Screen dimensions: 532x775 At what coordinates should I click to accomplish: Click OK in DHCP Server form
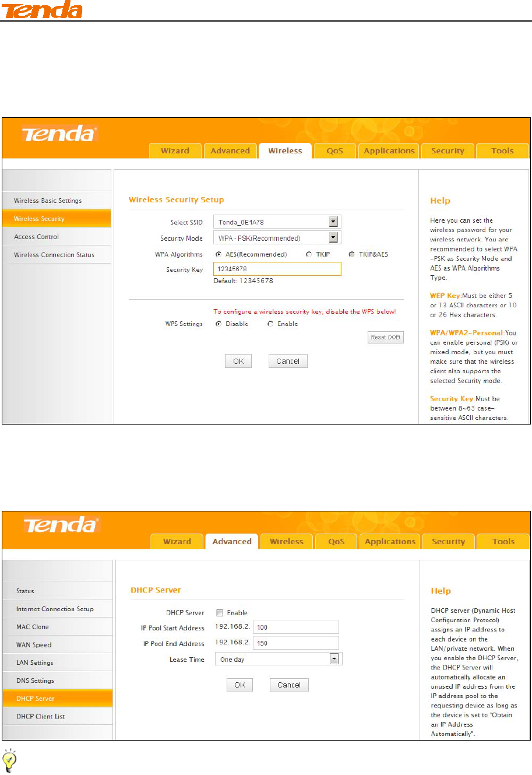coord(239,685)
